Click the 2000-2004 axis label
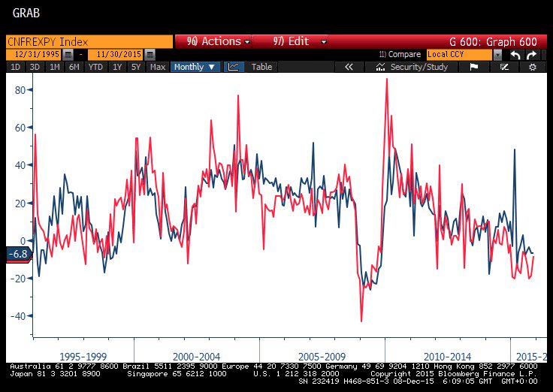553x392 pixels. [x=196, y=357]
